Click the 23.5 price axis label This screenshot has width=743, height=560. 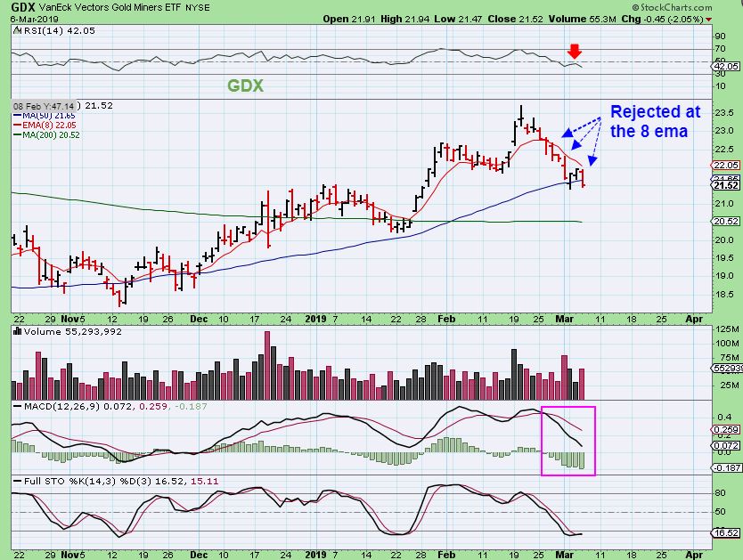pos(725,113)
